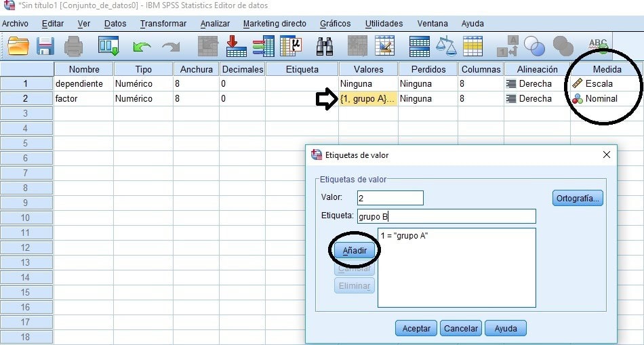Open the Editar menu
This screenshot has width=644, height=345.
(53, 24)
